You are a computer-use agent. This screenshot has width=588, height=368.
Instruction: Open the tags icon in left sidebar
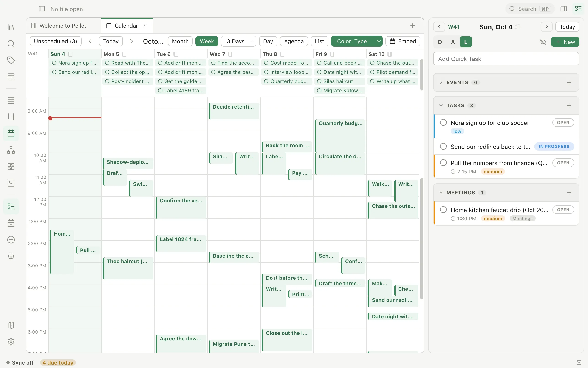11,60
